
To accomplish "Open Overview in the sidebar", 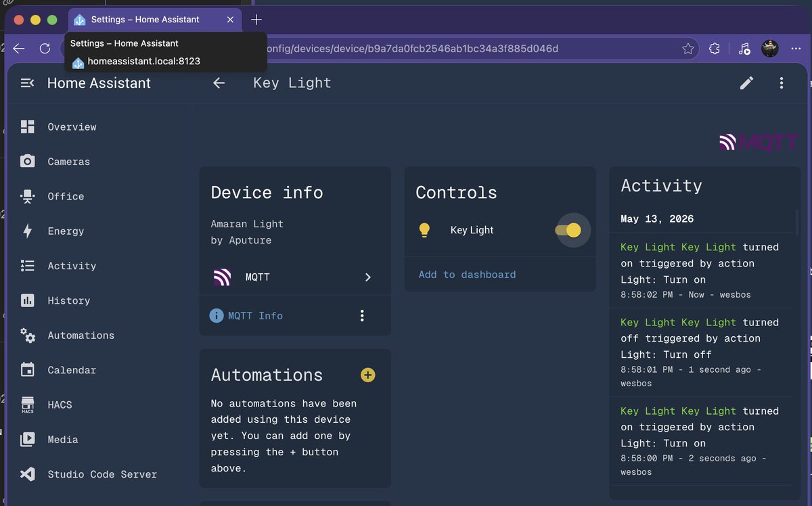I will click(x=98, y=127).
